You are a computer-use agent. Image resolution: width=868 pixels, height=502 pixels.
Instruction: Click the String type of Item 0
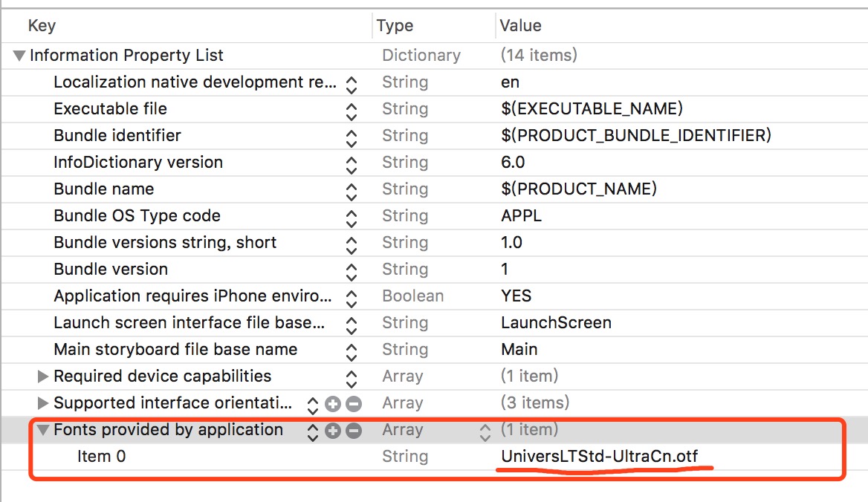coord(405,457)
